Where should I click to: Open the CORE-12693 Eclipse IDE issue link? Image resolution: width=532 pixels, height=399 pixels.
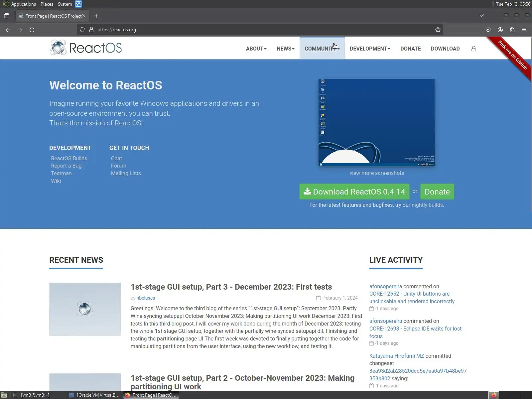point(416,332)
